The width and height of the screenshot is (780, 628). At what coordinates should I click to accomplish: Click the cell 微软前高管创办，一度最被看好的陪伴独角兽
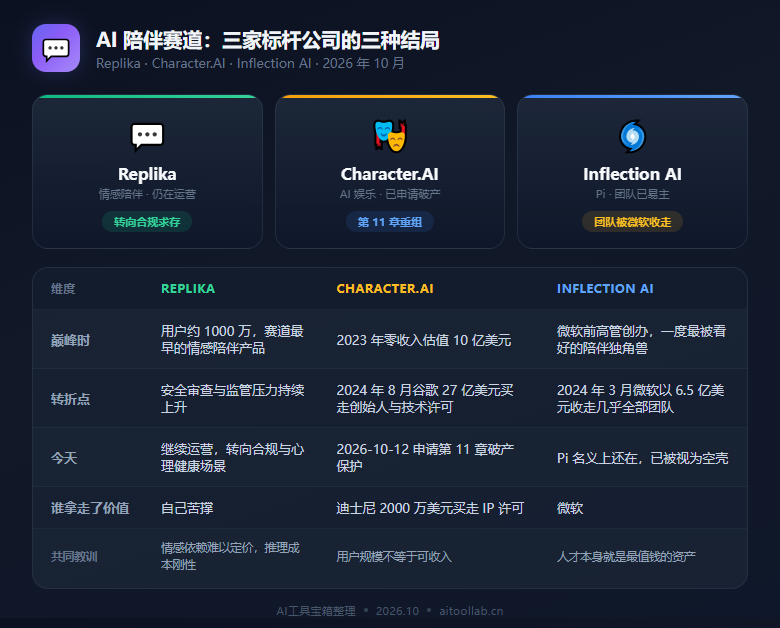(641, 340)
